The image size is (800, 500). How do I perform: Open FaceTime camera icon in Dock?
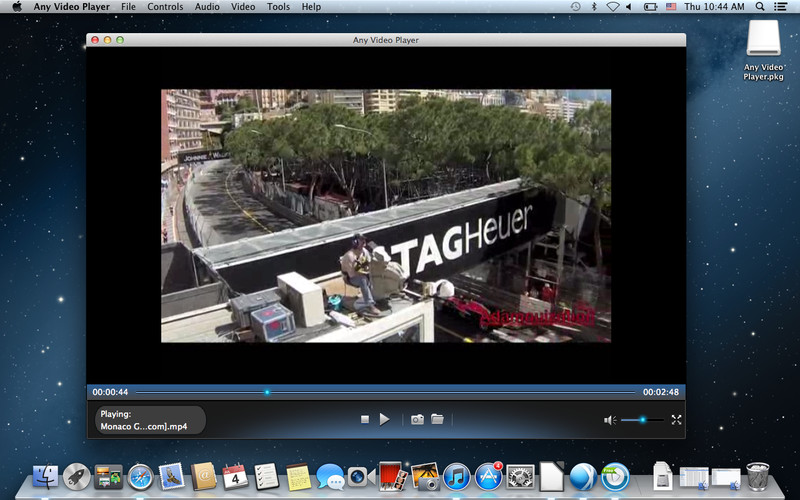click(x=362, y=477)
